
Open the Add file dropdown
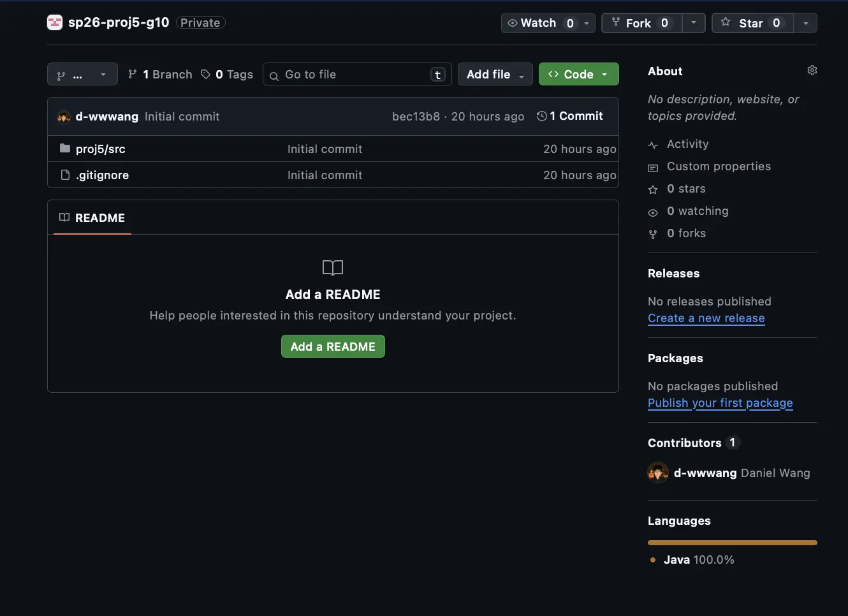tap(495, 74)
